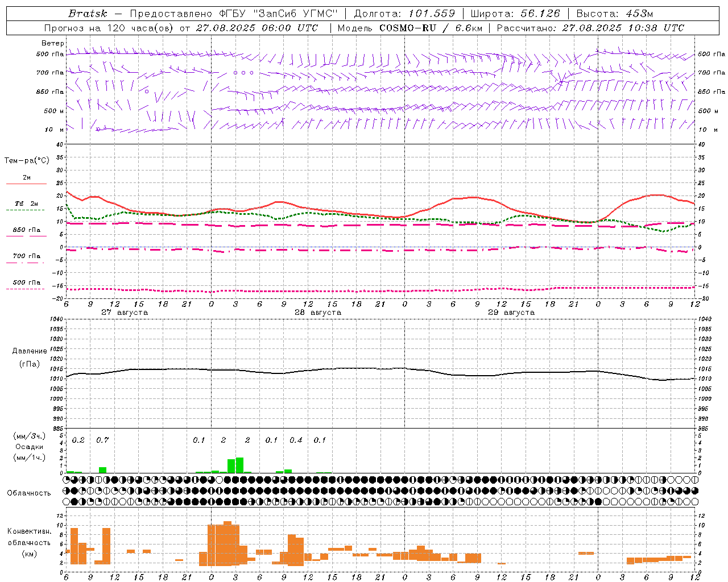Viewport: 728px width, 582px height.
Task: Click the "Широта: 56.126" header field
Action: point(515,14)
